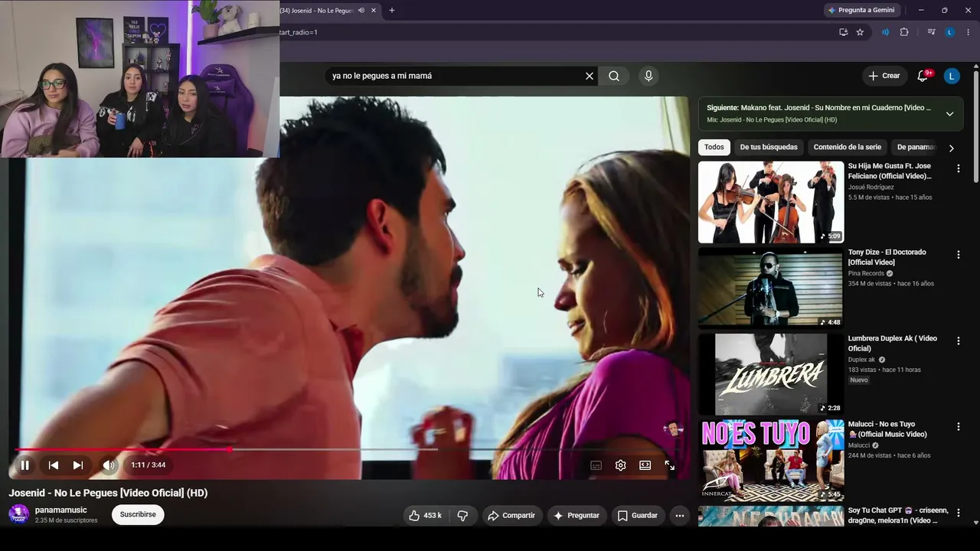Select the De tus búsquedas chip
The image size is (980, 551).
769,148
